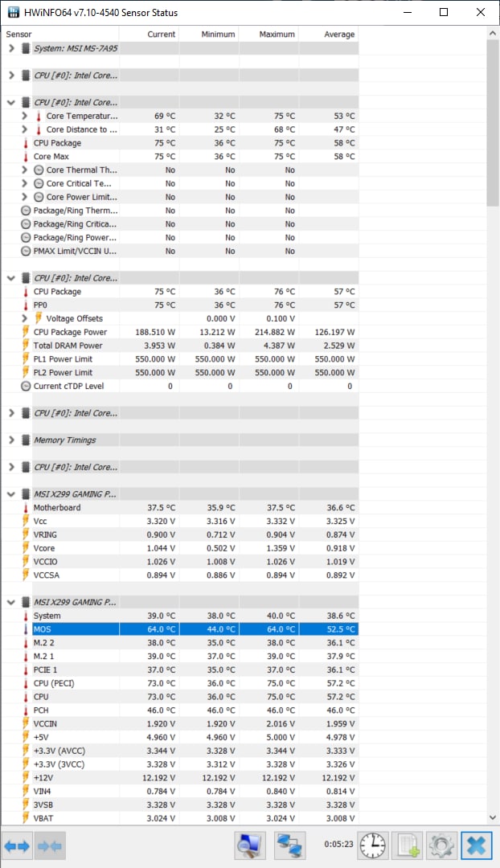Expand the Core Power Limit... row
500x868 pixels.
pyautogui.click(x=24, y=197)
